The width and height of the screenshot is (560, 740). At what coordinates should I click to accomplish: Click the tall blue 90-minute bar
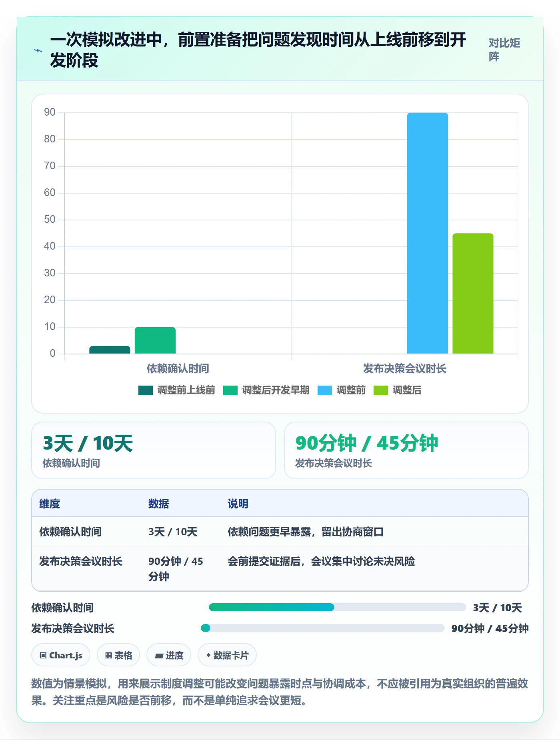pyautogui.click(x=428, y=233)
